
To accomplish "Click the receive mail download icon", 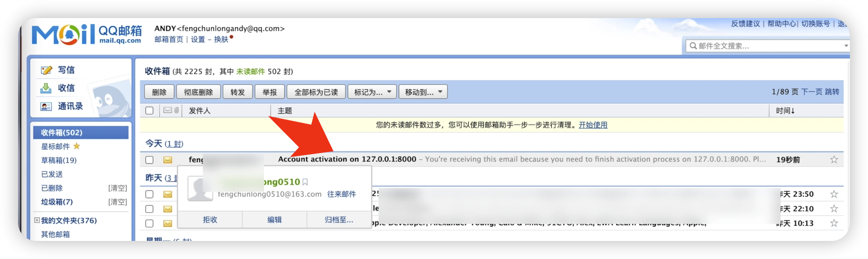I will pyautogui.click(x=46, y=88).
